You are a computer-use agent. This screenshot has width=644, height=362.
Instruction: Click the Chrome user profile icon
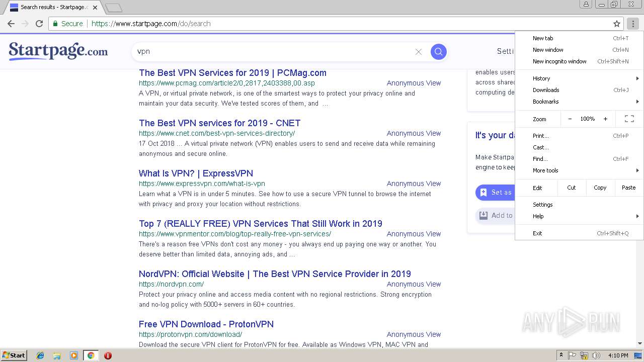point(586,5)
